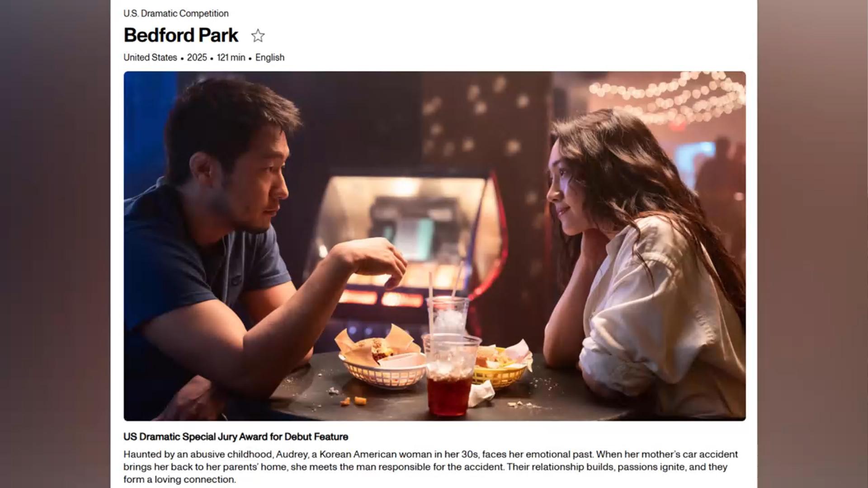Click the blurred backdrop left of the card

55,244
